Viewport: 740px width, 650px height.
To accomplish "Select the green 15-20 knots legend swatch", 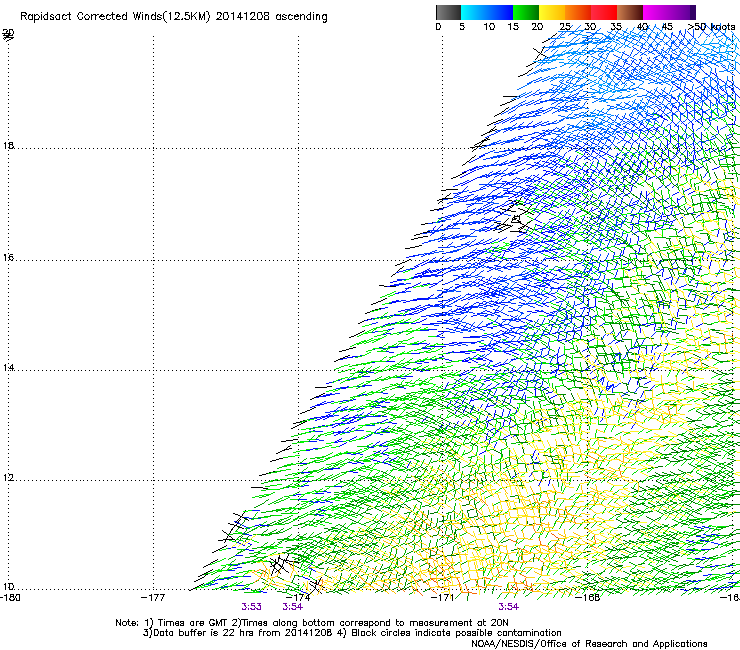I will 526,12.
